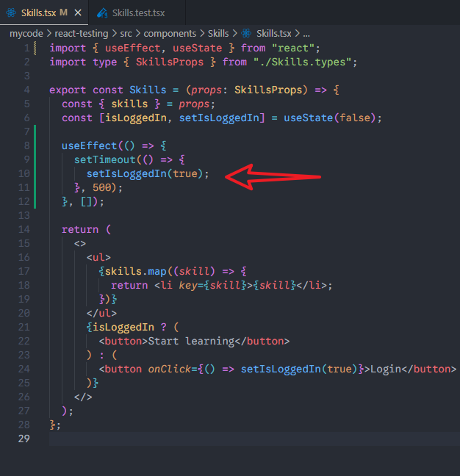
Task: Open the Skills folder breadcrumb
Action: 218,33
